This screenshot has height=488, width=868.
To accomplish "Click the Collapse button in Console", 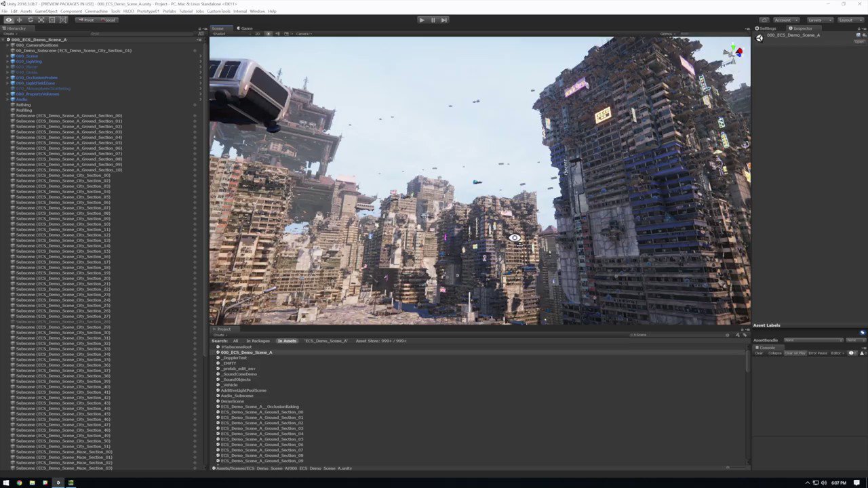I will (774, 353).
